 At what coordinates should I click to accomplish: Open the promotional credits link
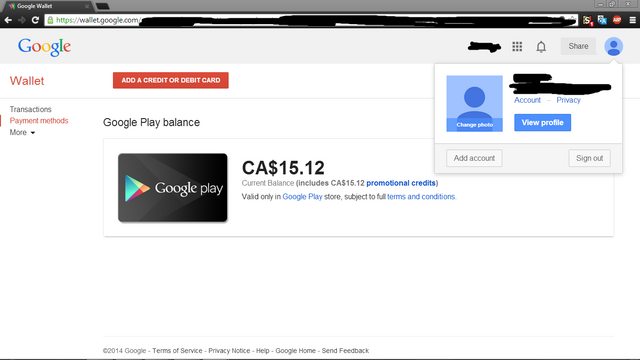pos(401,183)
